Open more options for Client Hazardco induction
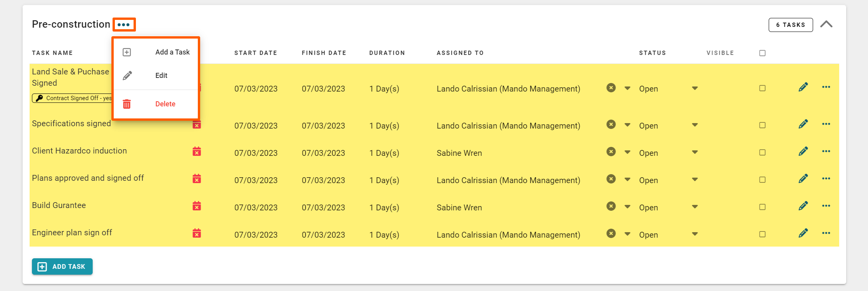 point(826,152)
